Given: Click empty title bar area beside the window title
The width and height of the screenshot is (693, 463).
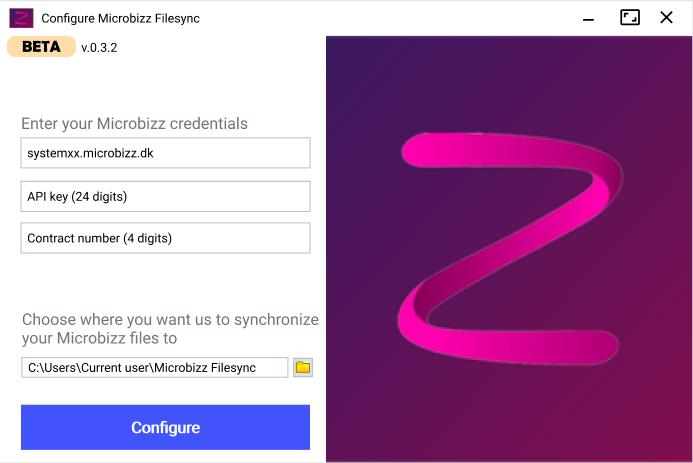Looking at the screenshot, I should click(x=389, y=19).
